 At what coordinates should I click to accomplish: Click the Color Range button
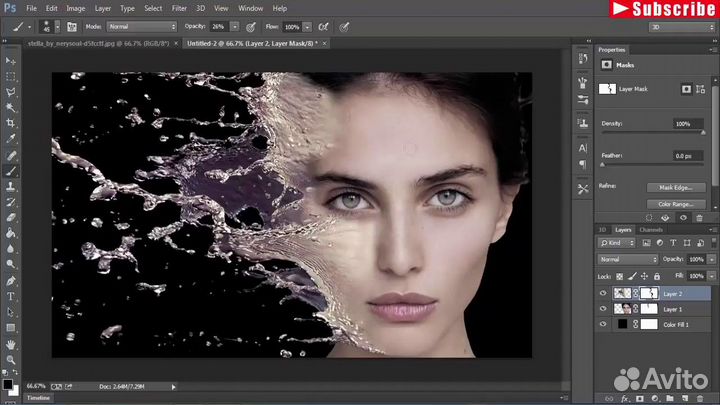point(675,204)
